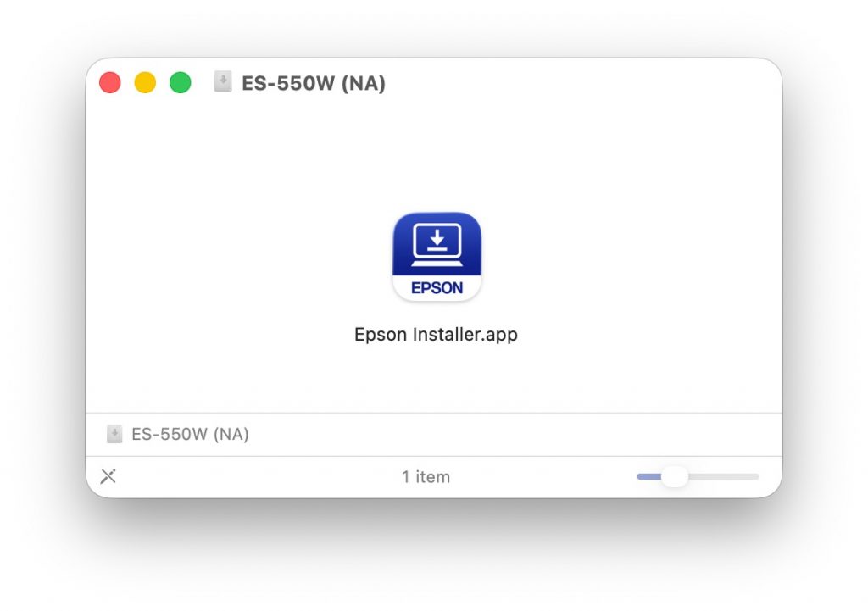This screenshot has height=611, width=868.
Task: Click the volume icon in the path bar
Action: click(114, 434)
